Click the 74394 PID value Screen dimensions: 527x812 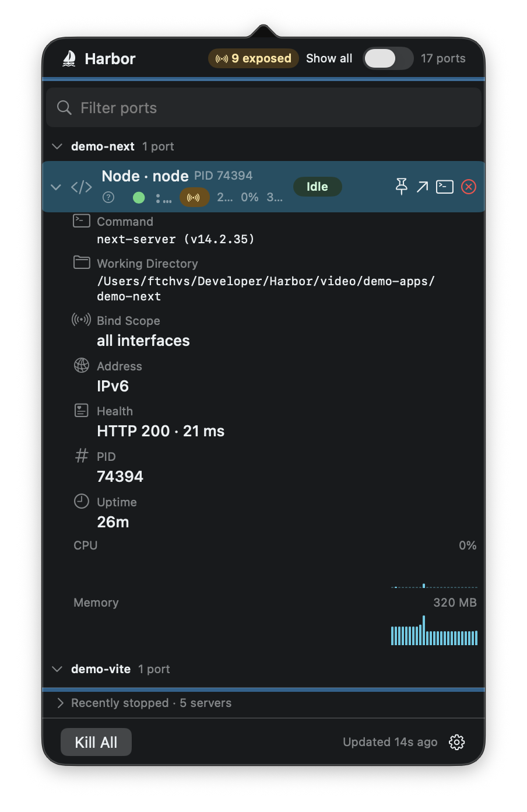[x=120, y=477]
